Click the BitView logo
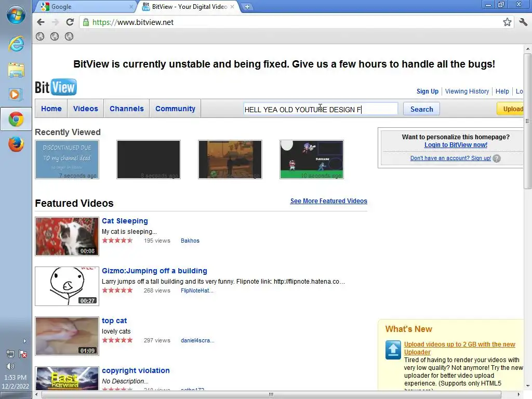 (56, 87)
